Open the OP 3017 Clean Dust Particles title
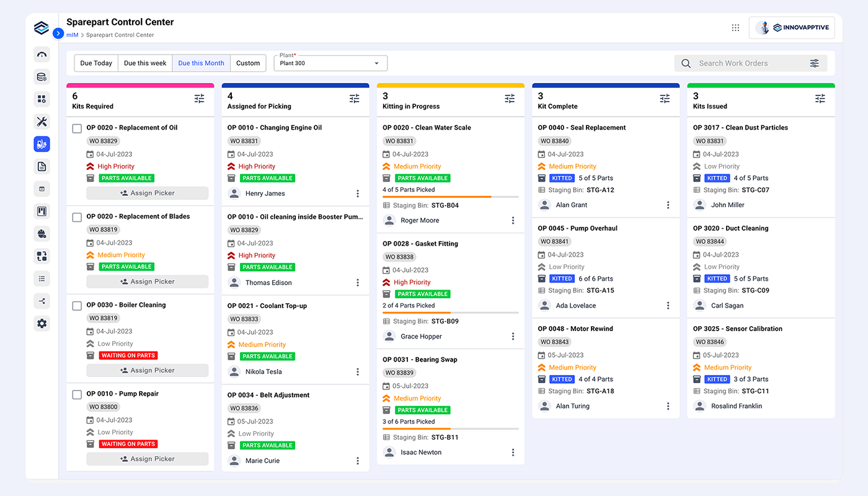The image size is (868, 496). [x=741, y=128]
